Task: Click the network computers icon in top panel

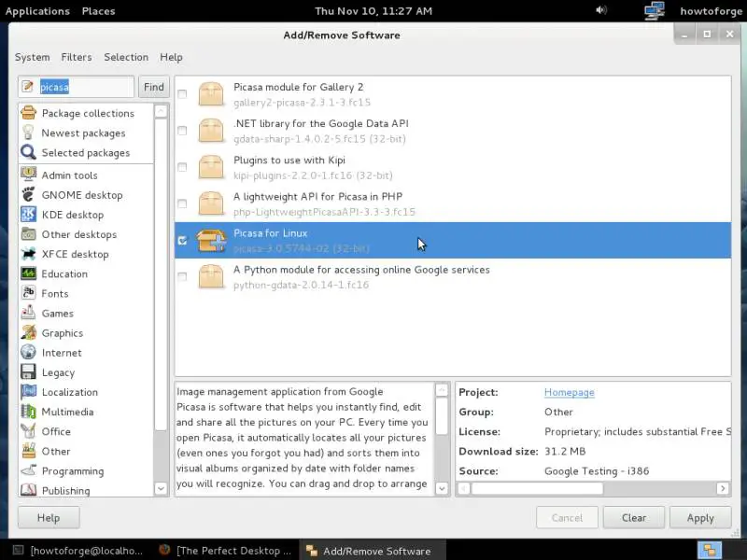Action: point(655,10)
